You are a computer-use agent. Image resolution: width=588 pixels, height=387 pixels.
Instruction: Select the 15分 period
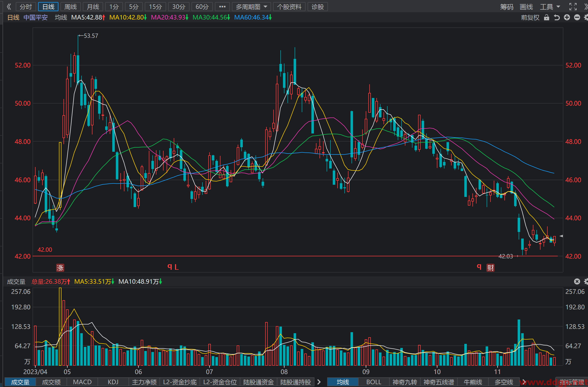click(155, 7)
